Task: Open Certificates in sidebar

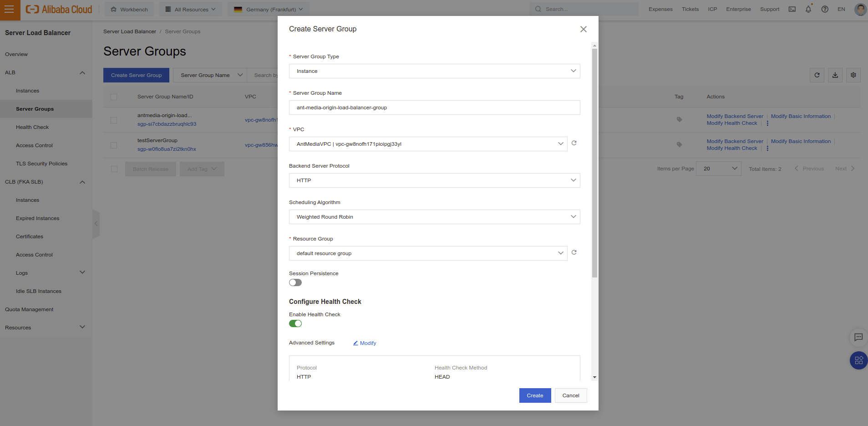Action: pos(30,236)
